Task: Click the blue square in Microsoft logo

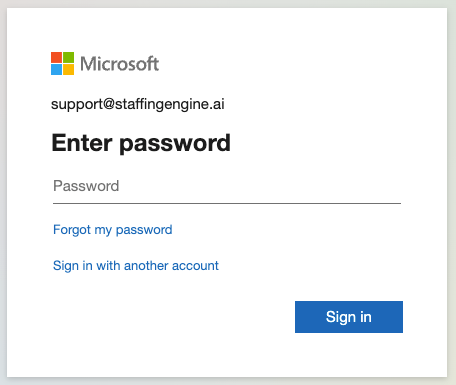Action: click(x=56, y=70)
